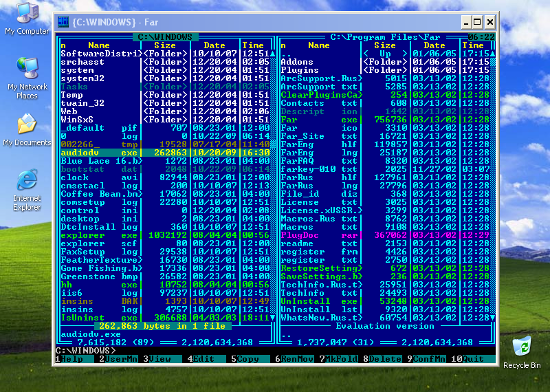
Task: Click the 8 Delete function key
Action: coord(382,359)
